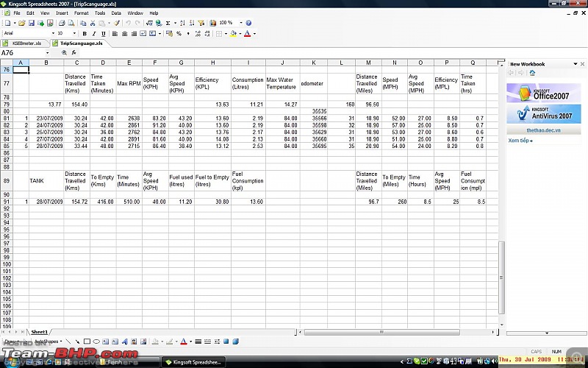Open the Data menu
This screenshot has width=588, height=368.
click(x=116, y=13)
